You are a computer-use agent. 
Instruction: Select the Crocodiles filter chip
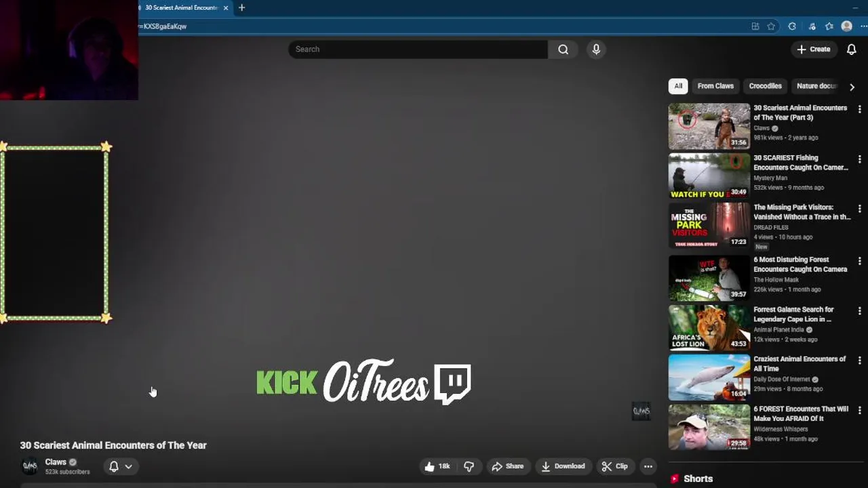tap(765, 86)
